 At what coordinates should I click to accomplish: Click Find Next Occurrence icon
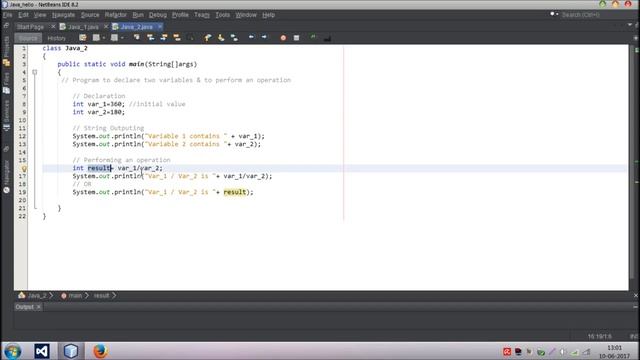[164, 38]
